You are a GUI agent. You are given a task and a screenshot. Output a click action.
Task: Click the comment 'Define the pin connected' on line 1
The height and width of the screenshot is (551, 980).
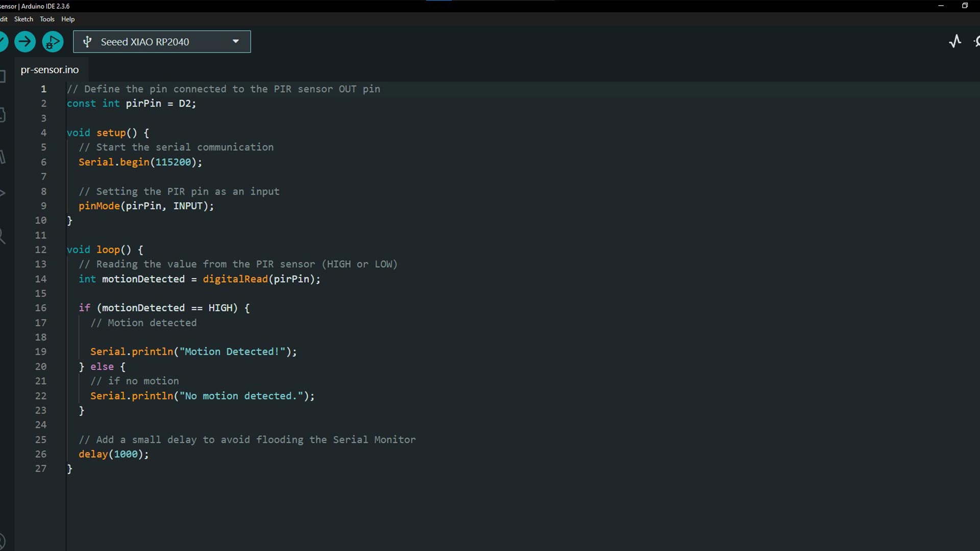point(155,89)
